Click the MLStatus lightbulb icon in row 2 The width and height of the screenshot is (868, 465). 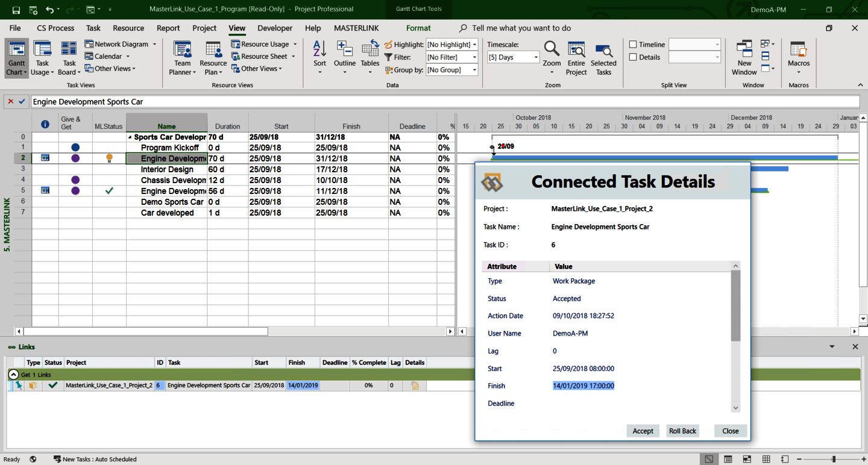point(109,158)
